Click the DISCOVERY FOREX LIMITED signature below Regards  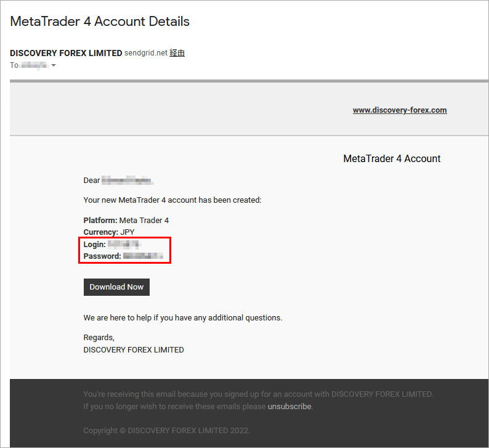tap(134, 350)
